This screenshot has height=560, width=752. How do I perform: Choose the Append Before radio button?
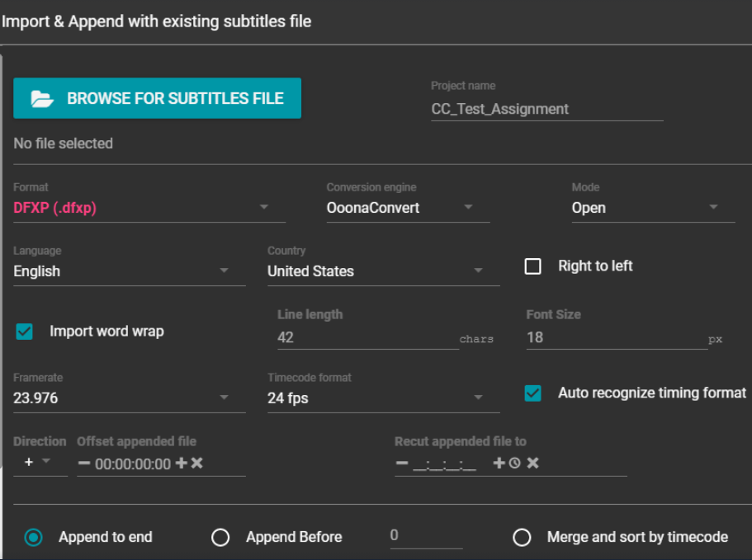coord(220,538)
